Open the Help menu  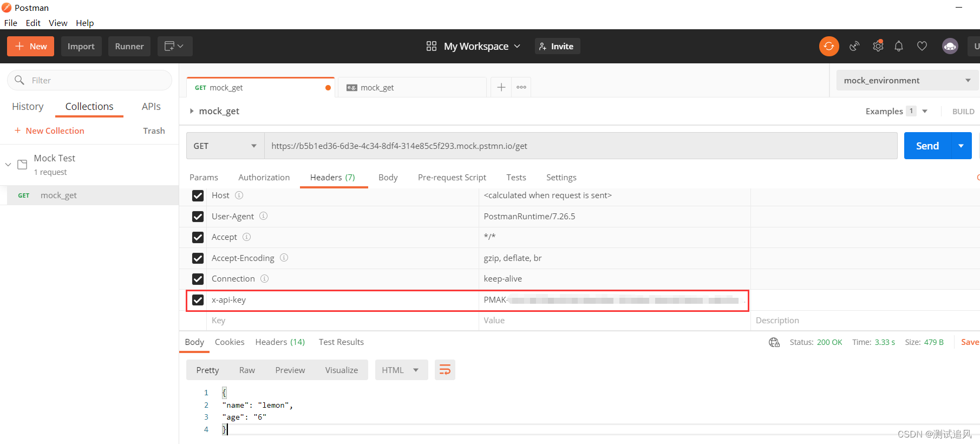click(x=85, y=23)
